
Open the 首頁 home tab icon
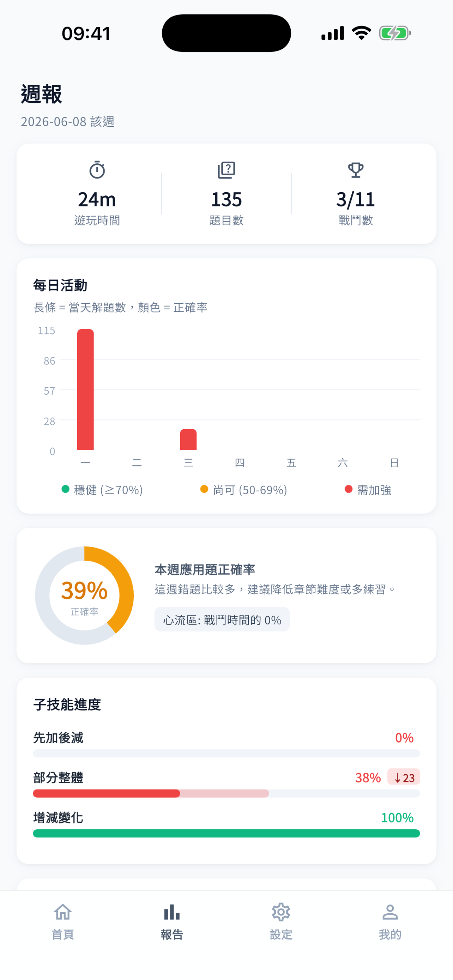click(x=63, y=912)
